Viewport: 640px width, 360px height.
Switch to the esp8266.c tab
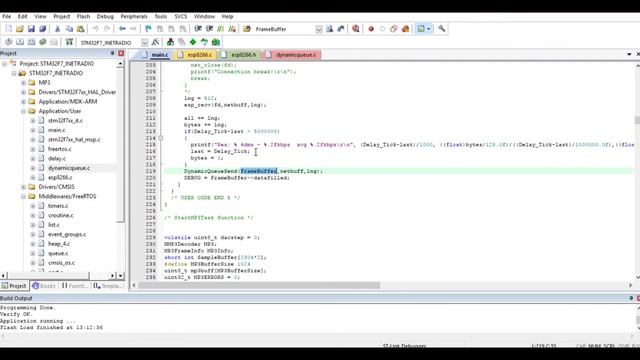(196, 55)
